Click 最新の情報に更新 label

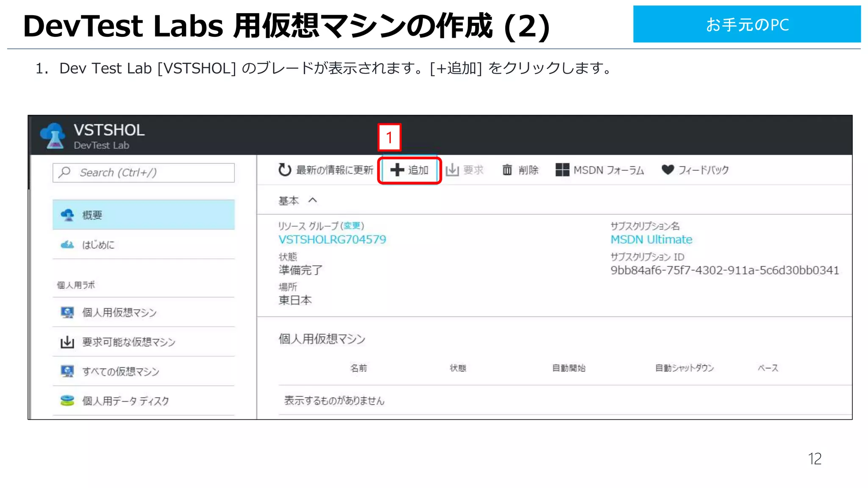pyautogui.click(x=335, y=170)
